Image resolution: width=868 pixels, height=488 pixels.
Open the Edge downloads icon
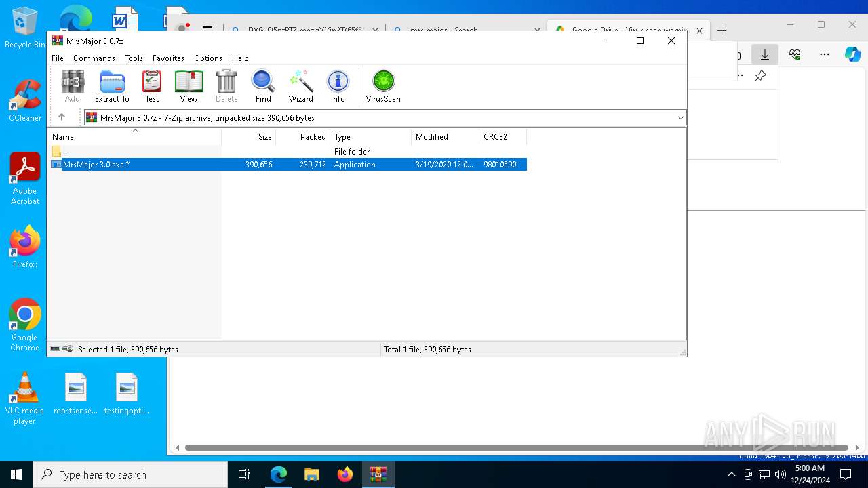(x=765, y=54)
